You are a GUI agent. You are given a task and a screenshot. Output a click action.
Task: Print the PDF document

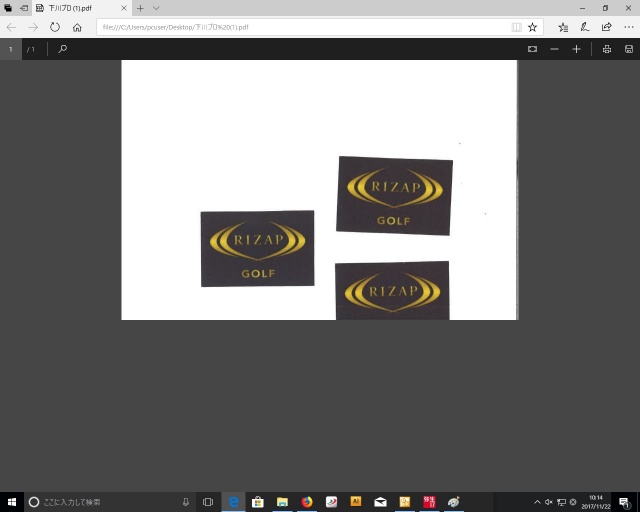[x=607, y=49]
